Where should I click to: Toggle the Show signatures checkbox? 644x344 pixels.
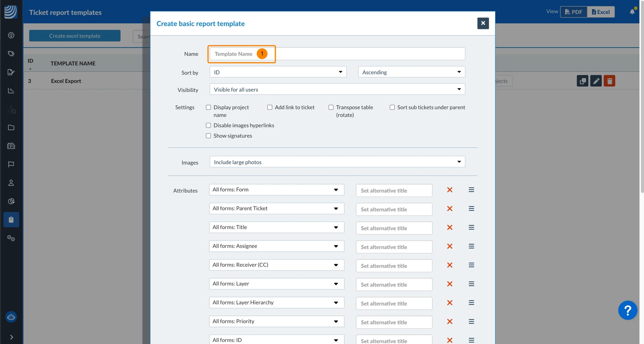(208, 136)
